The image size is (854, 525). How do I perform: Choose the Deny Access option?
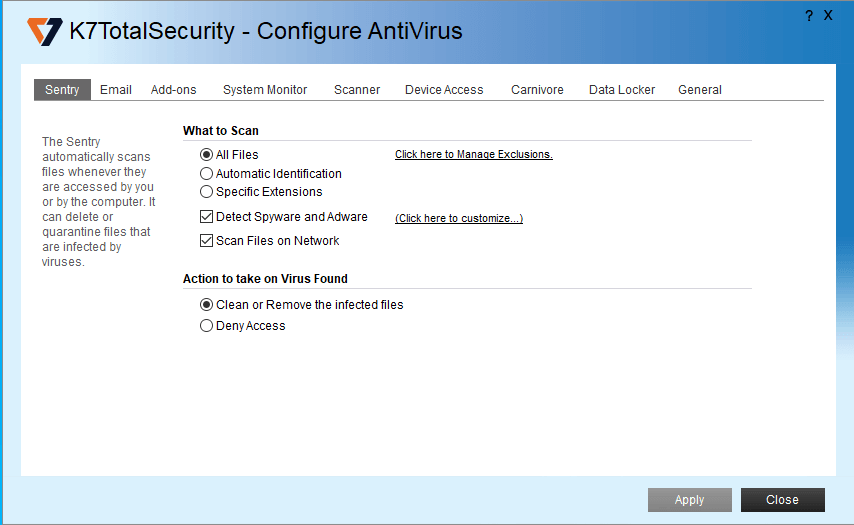pyautogui.click(x=207, y=326)
